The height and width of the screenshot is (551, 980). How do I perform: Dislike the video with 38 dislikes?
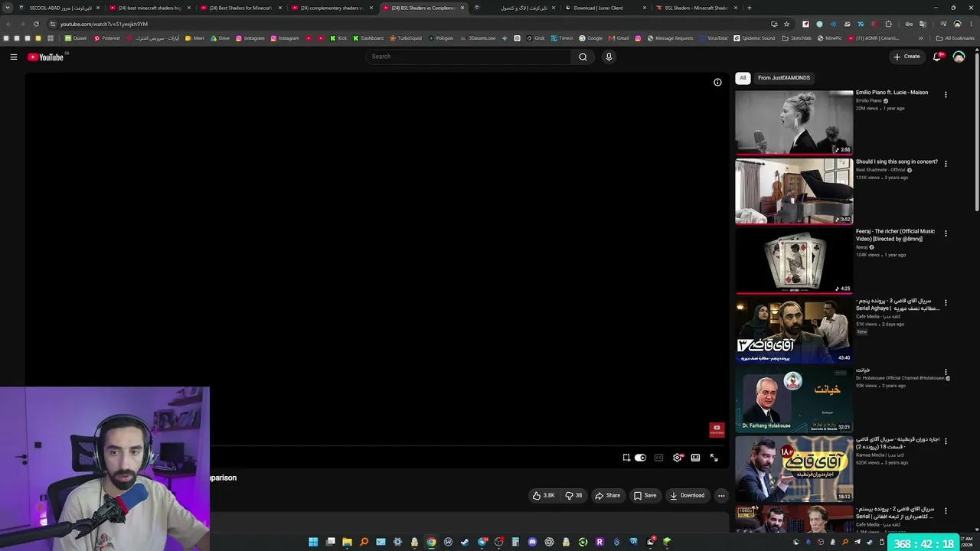tap(573, 495)
